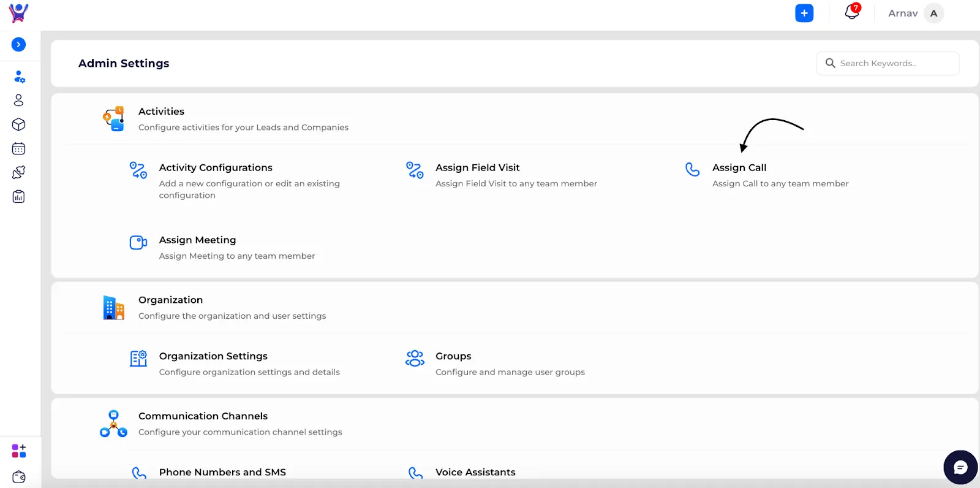
Task: Click the Voice Assistants phone icon
Action: (416, 473)
